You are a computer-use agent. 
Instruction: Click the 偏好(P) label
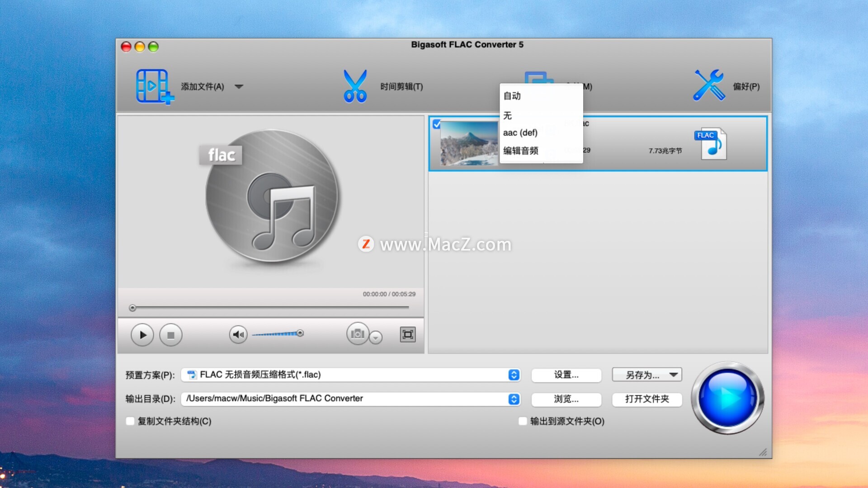(x=746, y=86)
